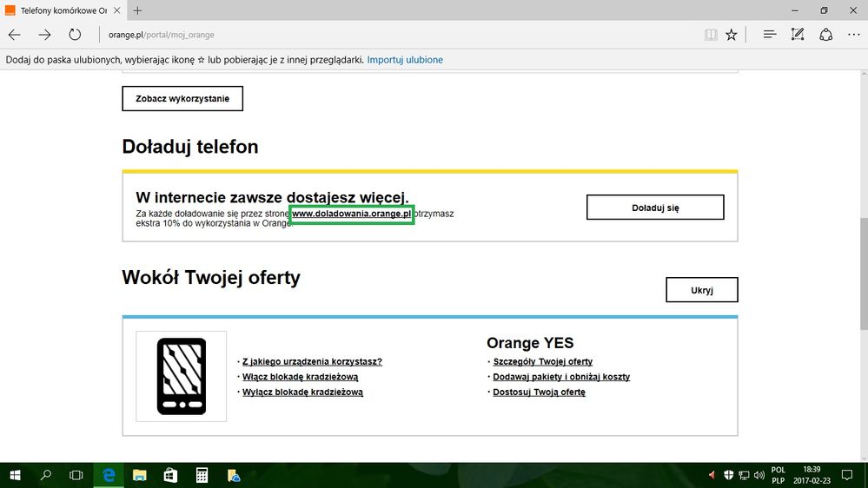Open the Action Center notifications icon
This screenshot has height=488, width=868.
(847, 475)
